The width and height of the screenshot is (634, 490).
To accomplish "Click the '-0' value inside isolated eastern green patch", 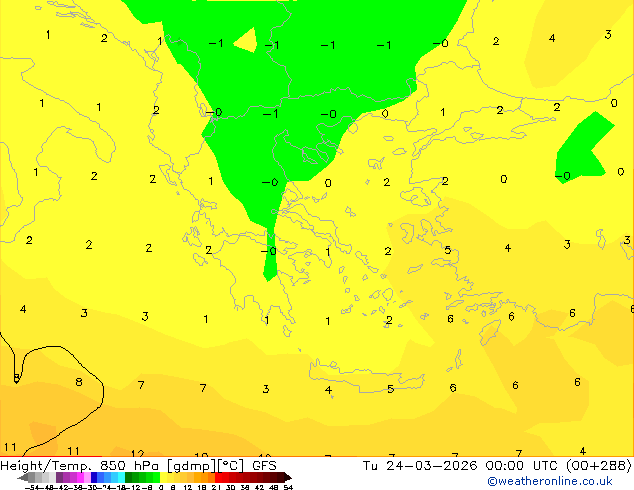I will tap(562, 176).
